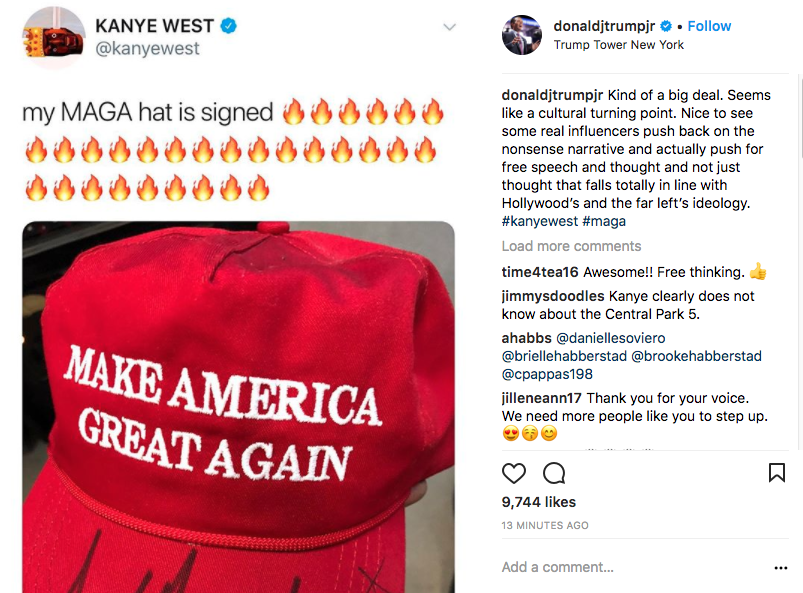Open the donaldjtrumpjr profile picture

point(522,35)
